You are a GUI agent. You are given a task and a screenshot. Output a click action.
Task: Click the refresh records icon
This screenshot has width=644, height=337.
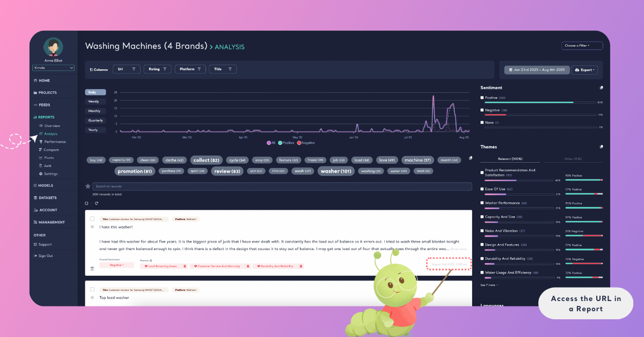click(x=97, y=203)
